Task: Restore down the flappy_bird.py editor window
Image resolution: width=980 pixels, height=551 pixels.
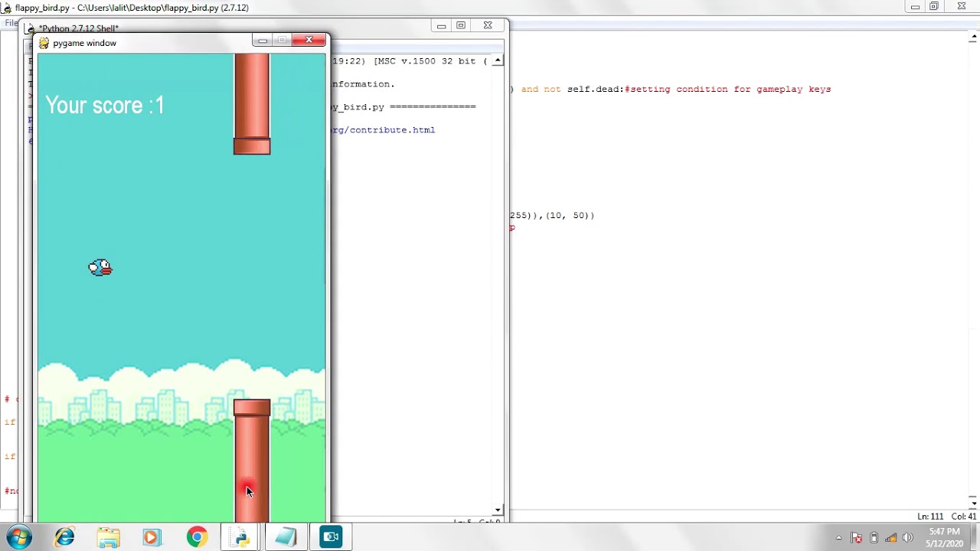Action: (x=934, y=7)
